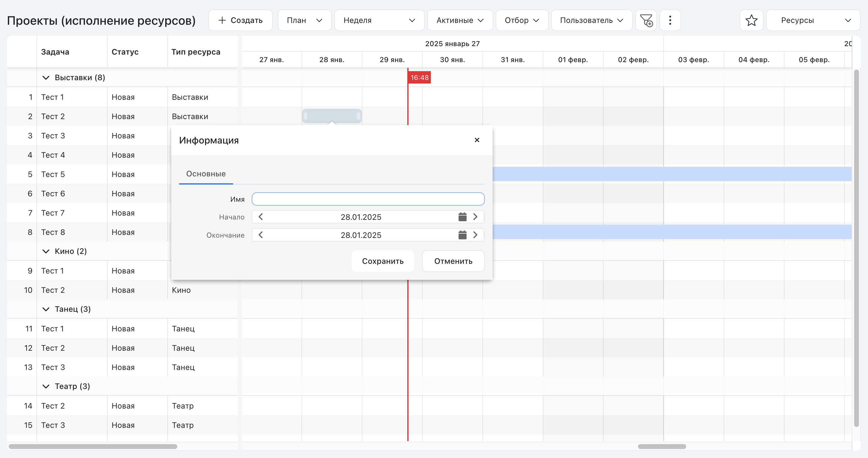Click the 05 февр. date header
The height and width of the screenshot is (458, 868).
pos(814,60)
